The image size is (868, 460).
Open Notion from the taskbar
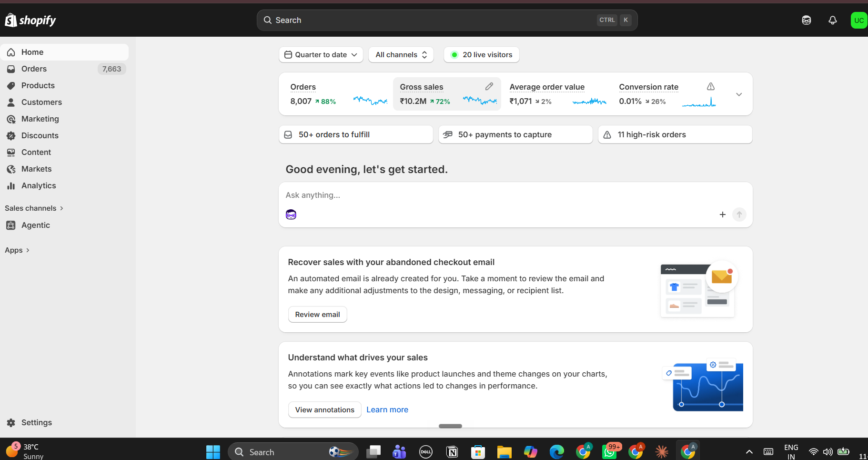(x=452, y=452)
